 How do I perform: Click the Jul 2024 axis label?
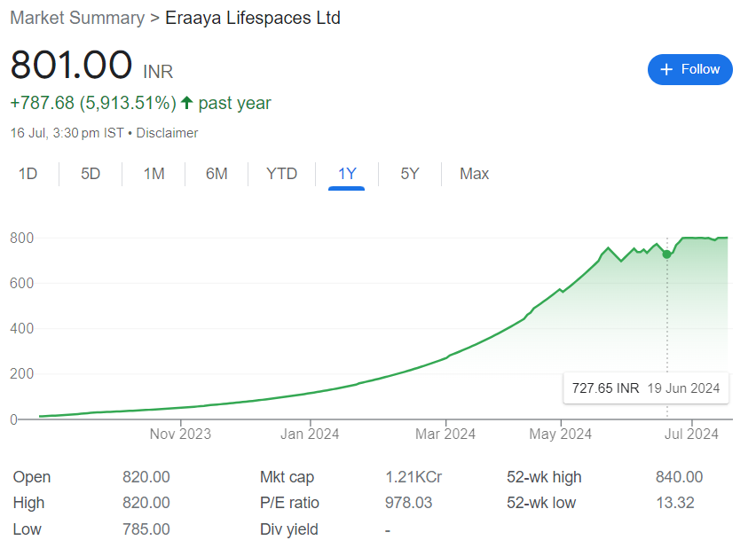click(x=691, y=435)
